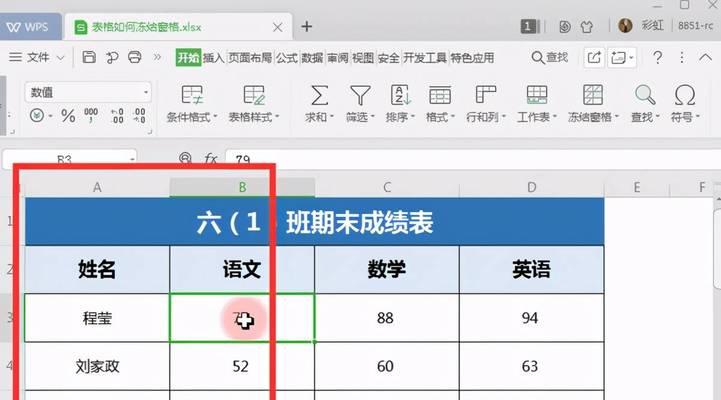
Task: Switch to the 视图 ribbon tab
Action: click(363, 58)
